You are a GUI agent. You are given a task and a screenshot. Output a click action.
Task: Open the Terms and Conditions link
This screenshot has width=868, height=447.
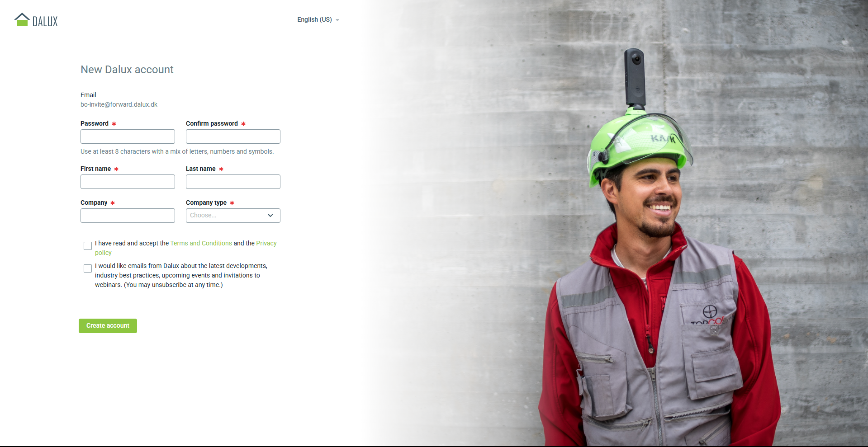tap(201, 243)
